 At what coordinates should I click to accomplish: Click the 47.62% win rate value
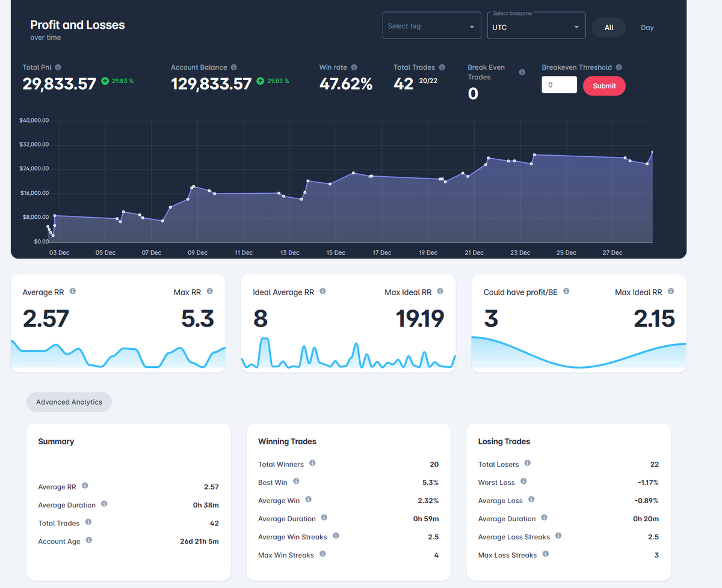click(345, 84)
